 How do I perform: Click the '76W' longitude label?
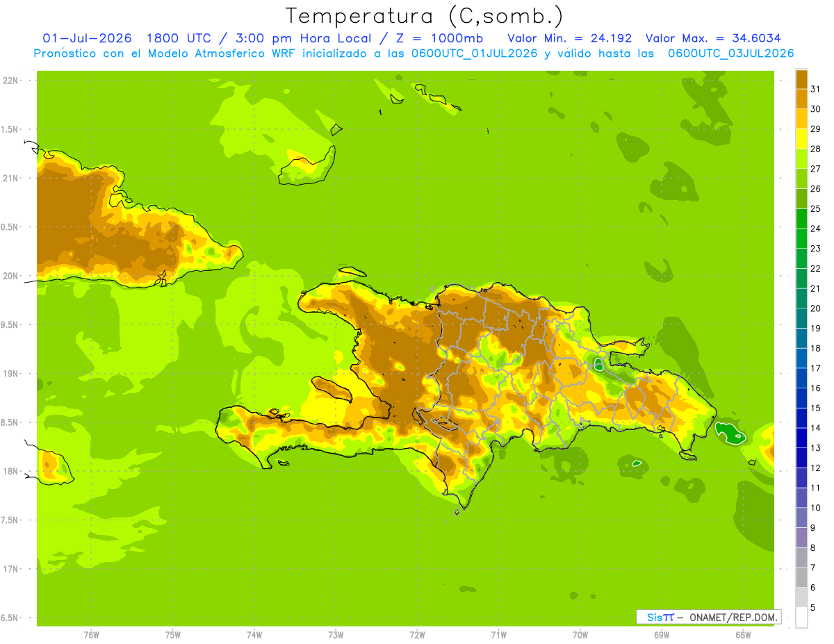(x=91, y=635)
